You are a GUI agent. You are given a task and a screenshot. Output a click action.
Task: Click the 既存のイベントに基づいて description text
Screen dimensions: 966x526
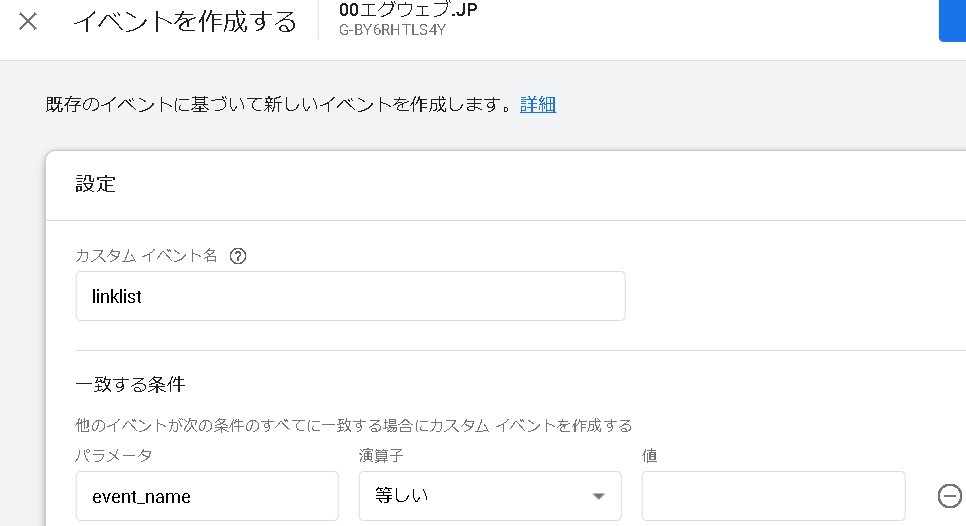point(280,105)
